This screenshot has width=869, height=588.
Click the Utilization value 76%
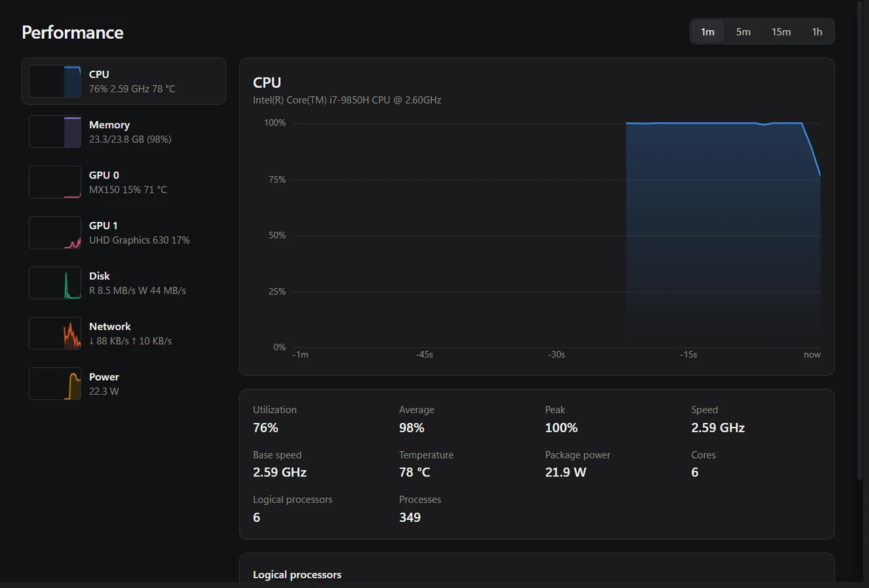pos(265,428)
